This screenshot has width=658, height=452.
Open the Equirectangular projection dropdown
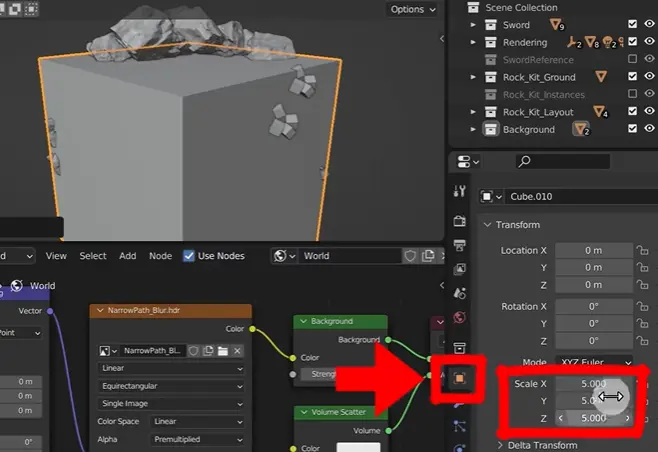click(172, 386)
